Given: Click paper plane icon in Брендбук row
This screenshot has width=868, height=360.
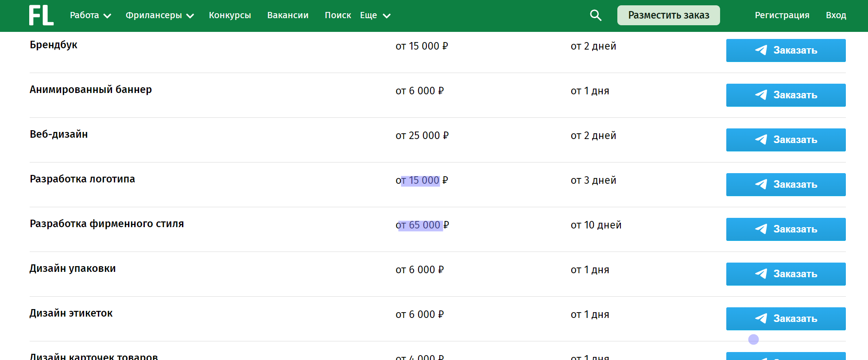Looking at the screenshot, I should 761,50.
